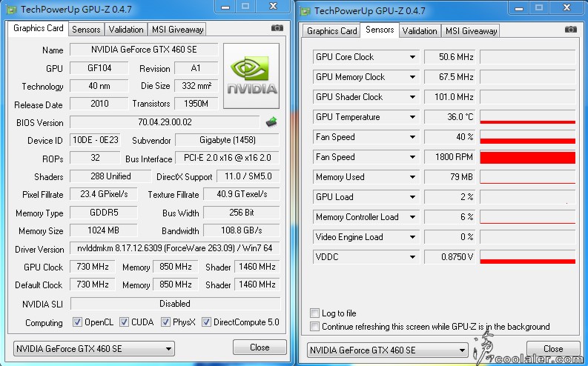Toggle the OpenCL checkbox
This screenshot has width=588, height=366.
point(77,322)
